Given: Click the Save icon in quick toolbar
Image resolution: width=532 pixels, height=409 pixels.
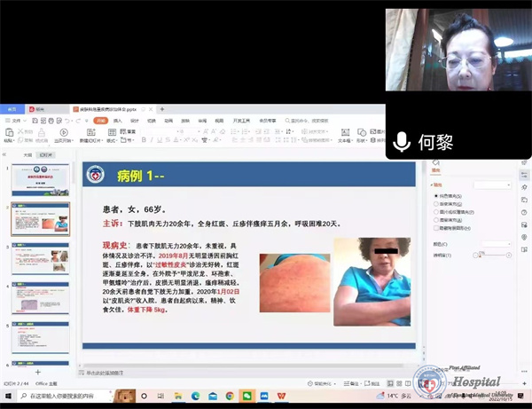Looking at the screenshot, I should coord(35,121).
